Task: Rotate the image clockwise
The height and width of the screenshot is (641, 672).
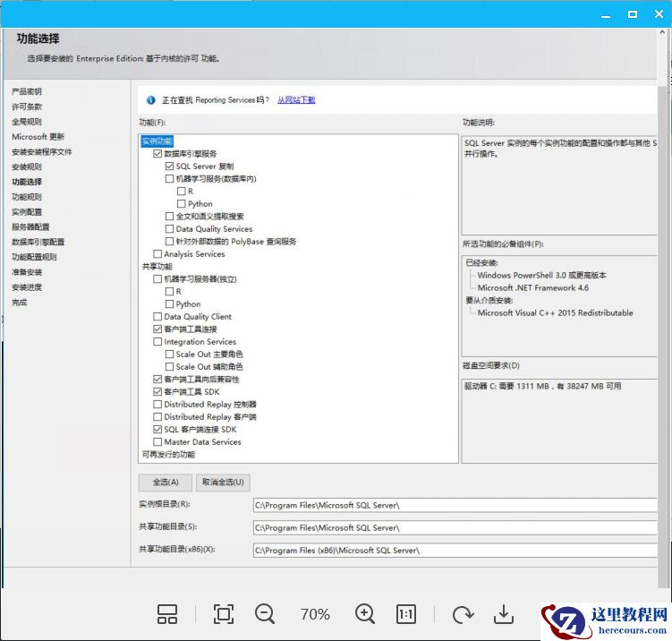Action: (x=463, y=614)
